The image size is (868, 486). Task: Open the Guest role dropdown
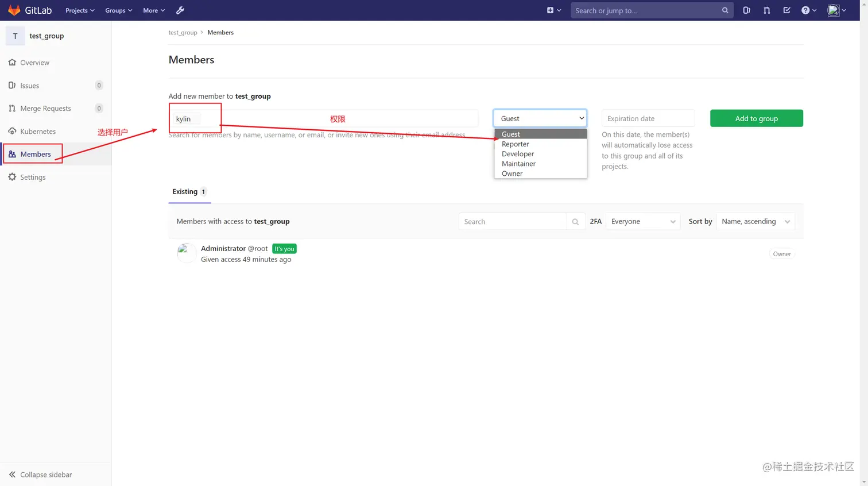[540, 118]
